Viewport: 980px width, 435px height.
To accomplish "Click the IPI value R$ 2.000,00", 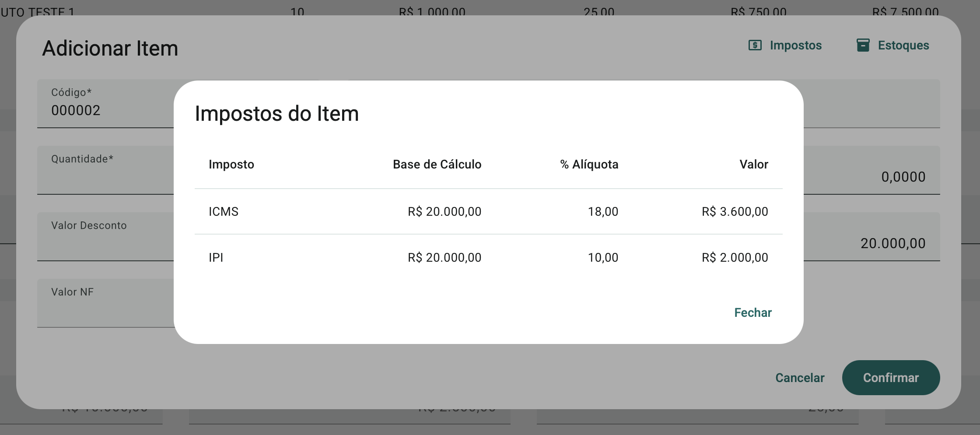I will tap(735, 257).
